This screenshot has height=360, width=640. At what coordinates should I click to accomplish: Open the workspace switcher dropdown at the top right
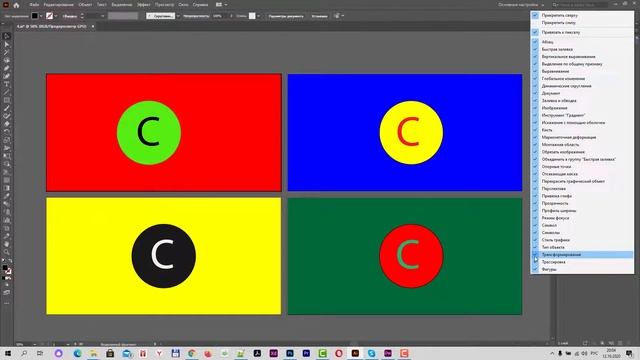tap(521, 5)
